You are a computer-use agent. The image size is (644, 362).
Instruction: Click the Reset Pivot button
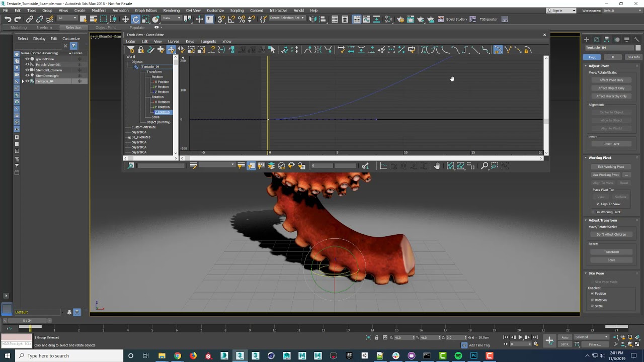coord(611,144)
